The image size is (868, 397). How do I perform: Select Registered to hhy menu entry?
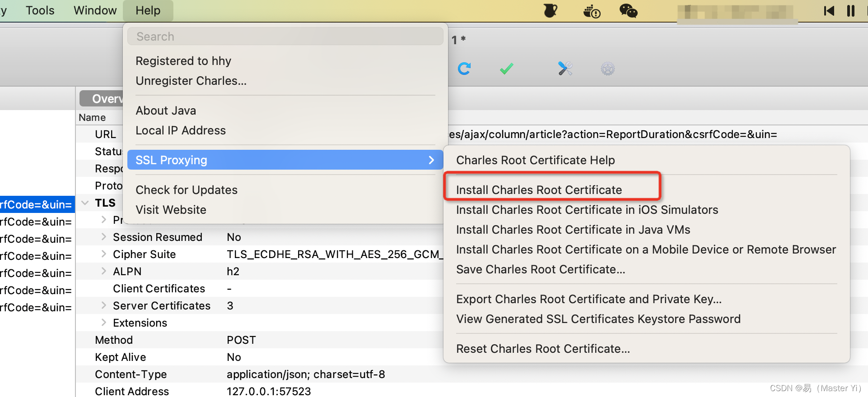click(x=285, y=61)
